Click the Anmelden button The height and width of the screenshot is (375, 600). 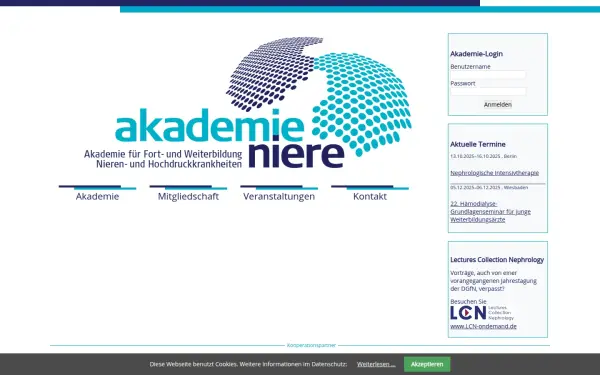coord(497,104)
